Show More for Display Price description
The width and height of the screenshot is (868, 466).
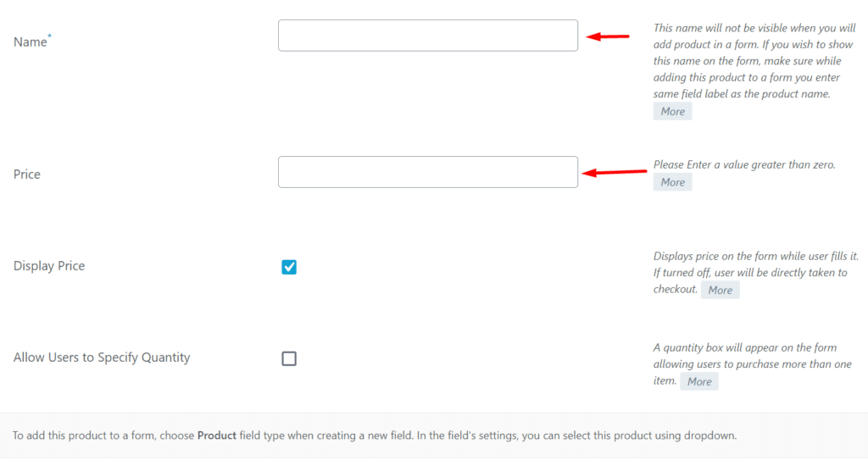click(x=720, y=290)
